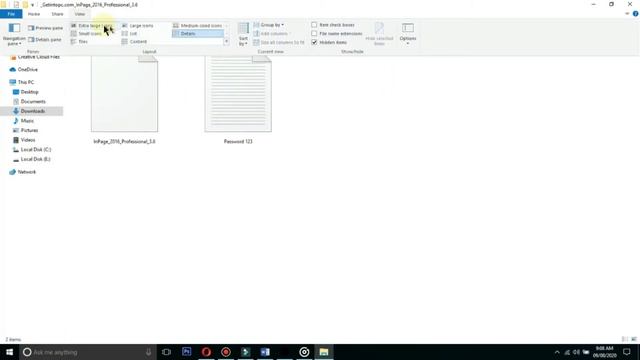Show hidden system tray icons
640x360 pixels.
click(557, 352)
